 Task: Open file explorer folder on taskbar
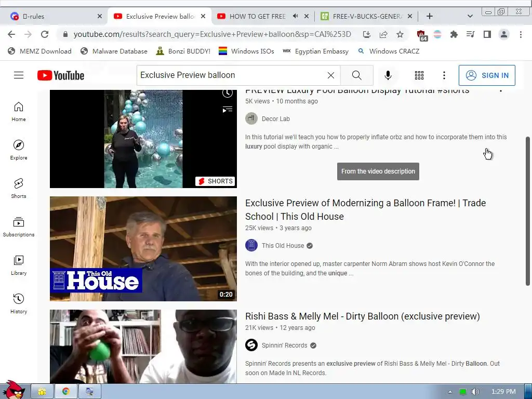pyautogui.click(x=42, y=391)
